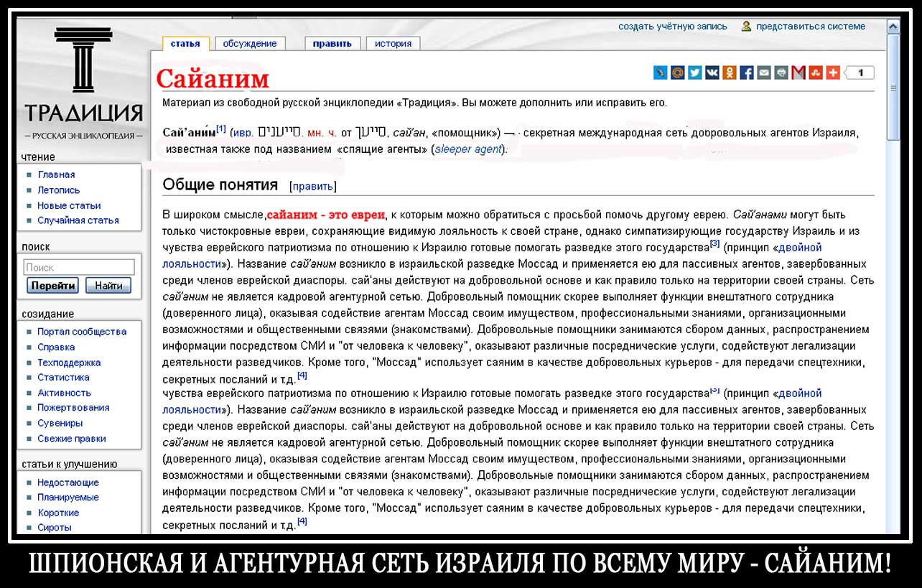View Свежие правки
Viewport: 922px width, 588px height.
72,439
